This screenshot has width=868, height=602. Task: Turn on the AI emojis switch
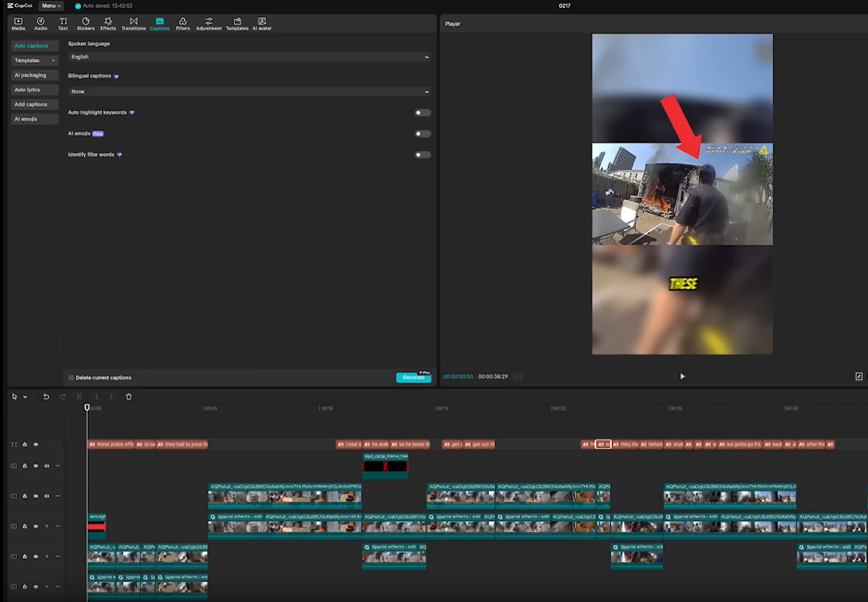pyautogui.click(x=422, y=134)
